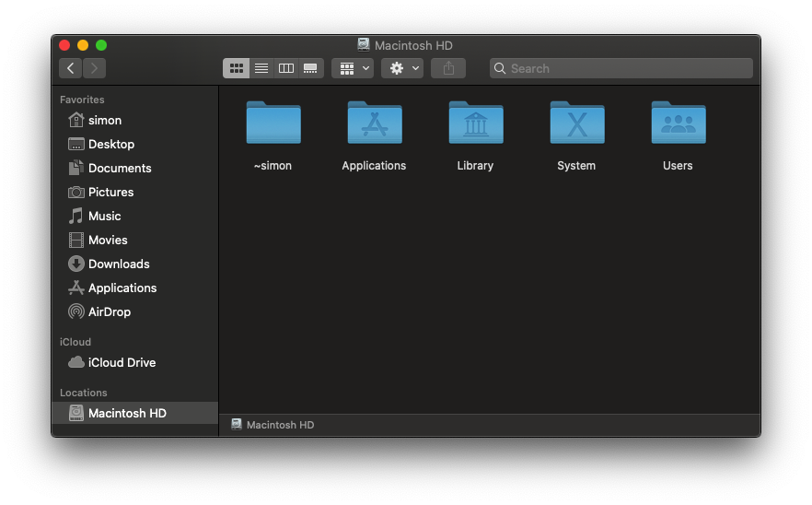Click the Macintosh HD window title
Screen dimensions: 812x505
point(413,46)
